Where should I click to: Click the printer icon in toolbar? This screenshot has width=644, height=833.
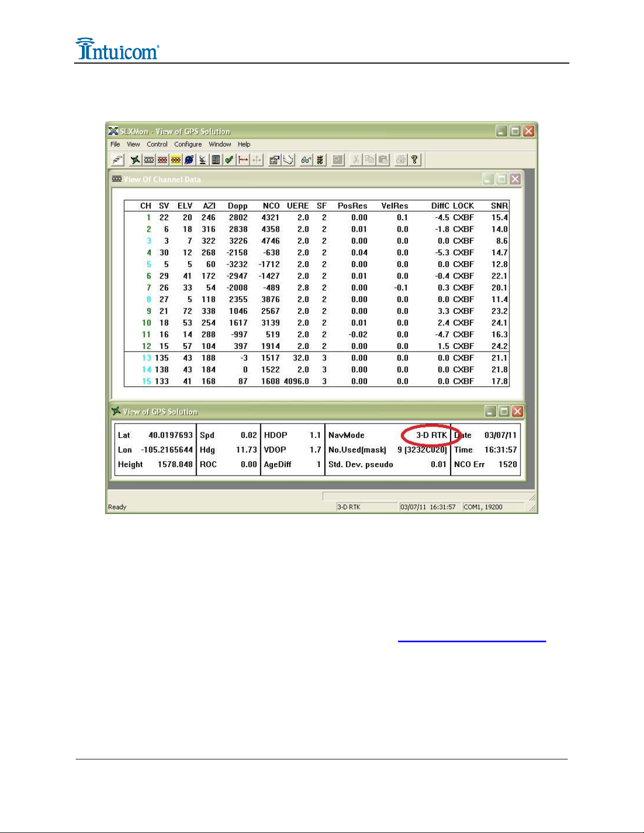coord(401,160)
